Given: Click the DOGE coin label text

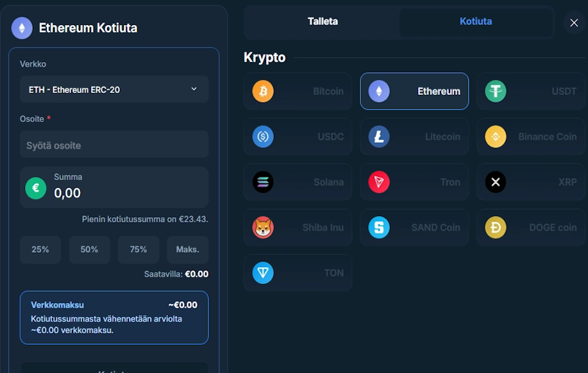Looking at the screenshot, I should coord(553,228).
